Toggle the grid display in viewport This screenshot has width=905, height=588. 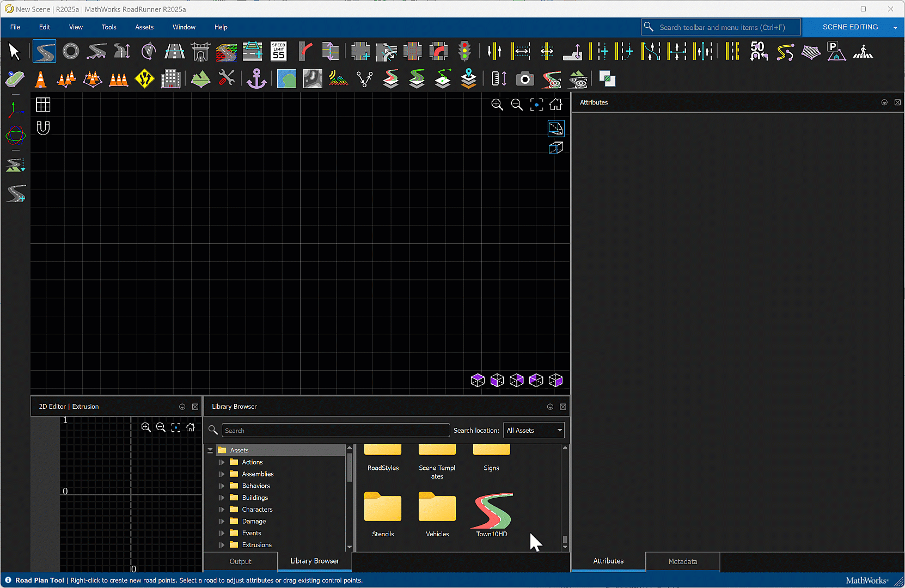coord(43,105)
